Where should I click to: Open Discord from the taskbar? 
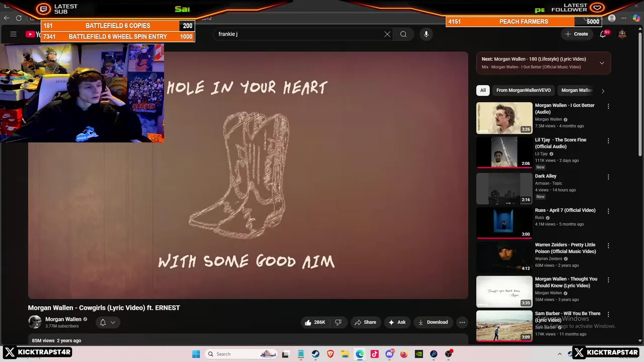pos(389,354)
